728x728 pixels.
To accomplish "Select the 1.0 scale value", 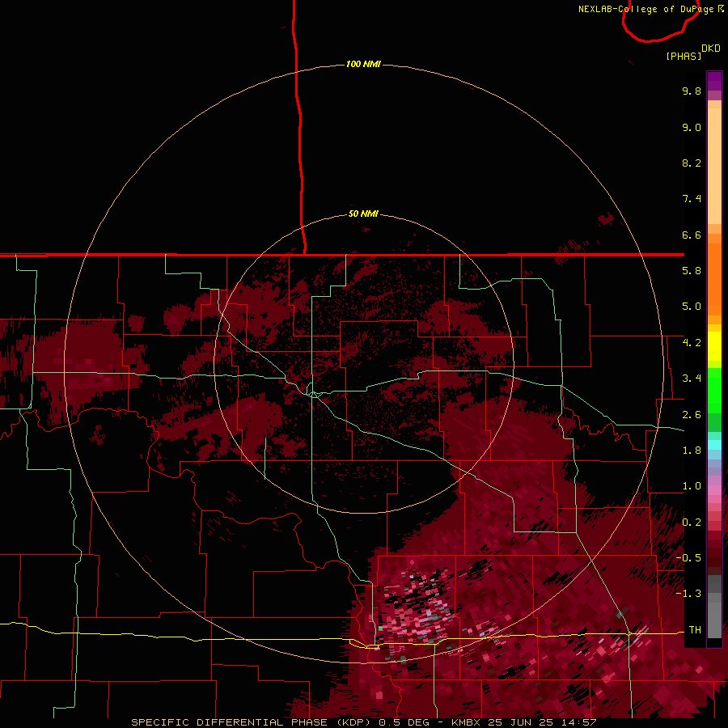I will [x=692, y=486].
